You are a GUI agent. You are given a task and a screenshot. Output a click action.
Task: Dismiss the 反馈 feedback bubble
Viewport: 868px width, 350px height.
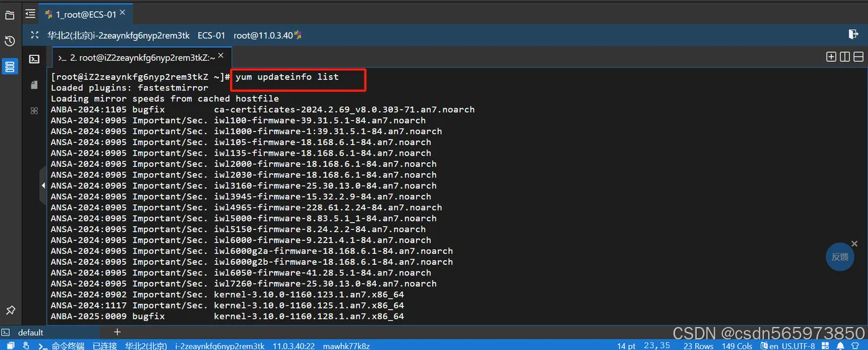(x=854, y=244)
